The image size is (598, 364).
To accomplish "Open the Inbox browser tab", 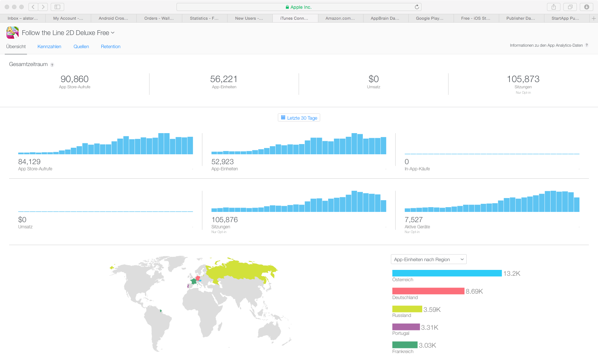I will tap(23, 18).
